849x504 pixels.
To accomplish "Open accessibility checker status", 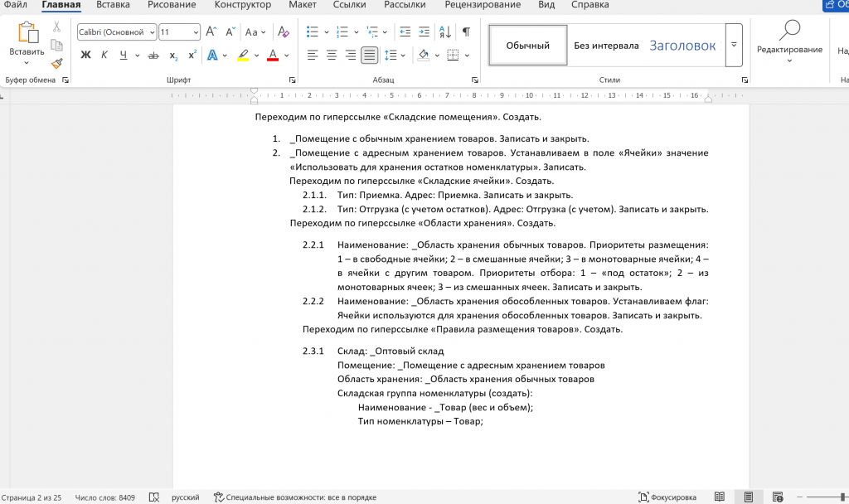I will point(295,497).
